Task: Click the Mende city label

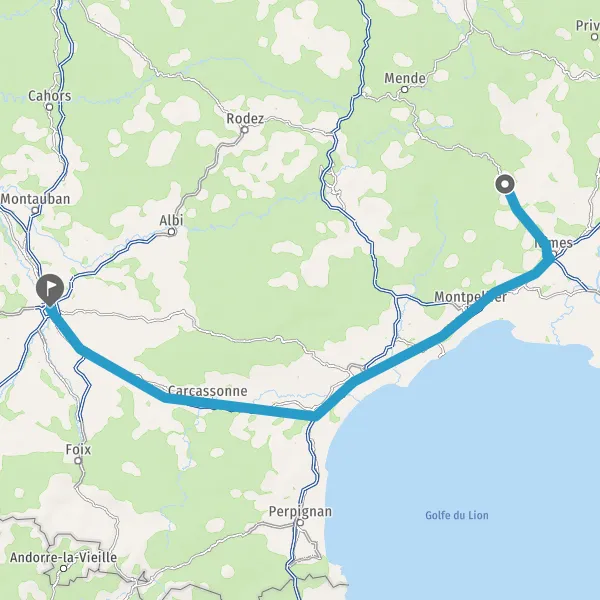Action: [405, 78]
